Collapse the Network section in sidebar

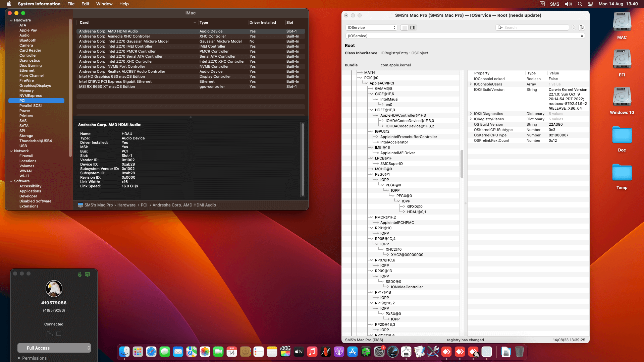coord(11,151)
